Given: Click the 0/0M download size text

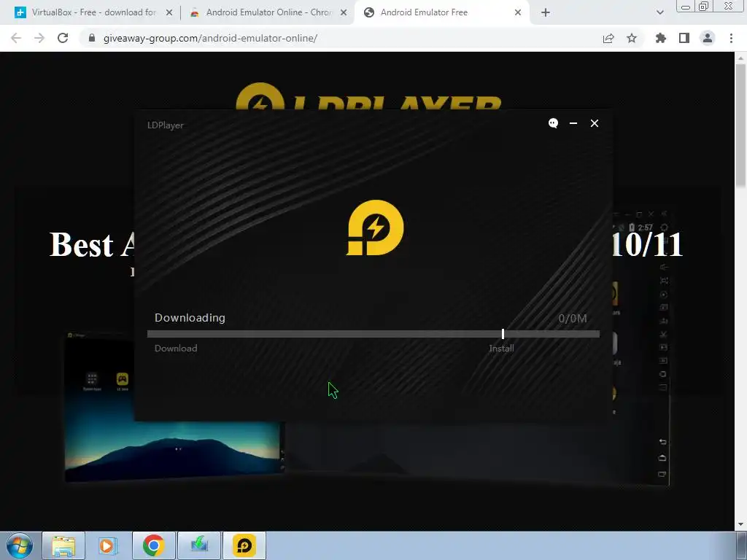Looking at the screenshot, I should click(572, 318).
